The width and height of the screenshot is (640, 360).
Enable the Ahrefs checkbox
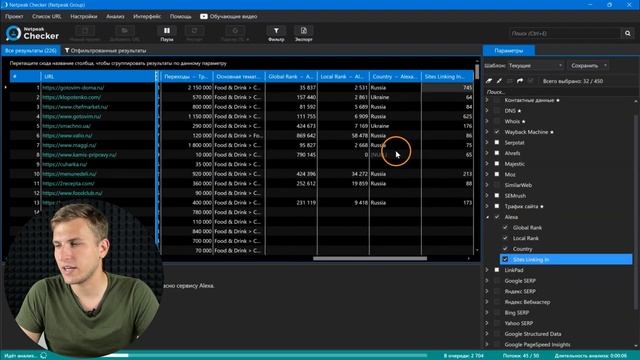[497, 153]
